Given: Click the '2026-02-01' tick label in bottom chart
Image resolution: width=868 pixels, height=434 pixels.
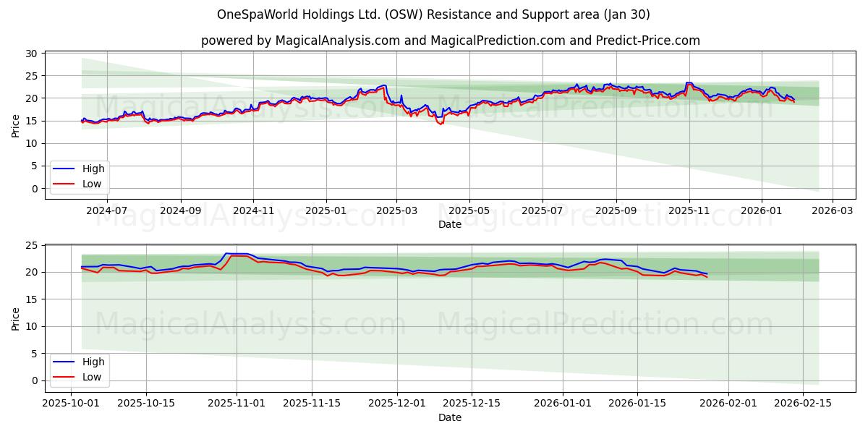Looking at the screenshot, I should click(x=727, y=403).
